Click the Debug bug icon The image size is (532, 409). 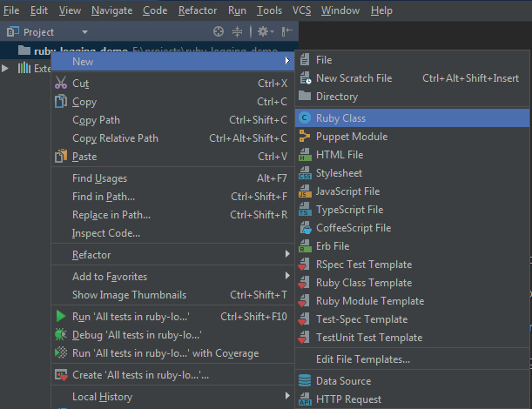[x=61, y=334]
